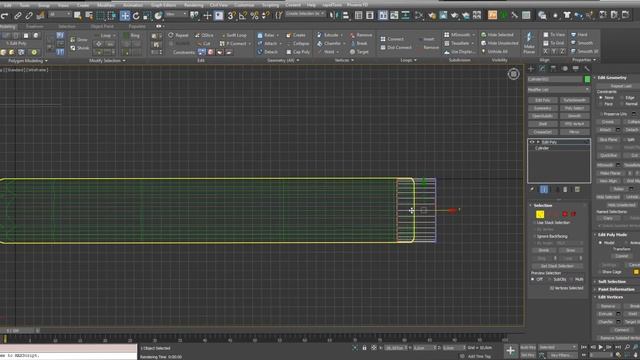Switch to the Object Paint ribbon tab
Viewport: 640px width, 360px height.
(x=102, y=27)
